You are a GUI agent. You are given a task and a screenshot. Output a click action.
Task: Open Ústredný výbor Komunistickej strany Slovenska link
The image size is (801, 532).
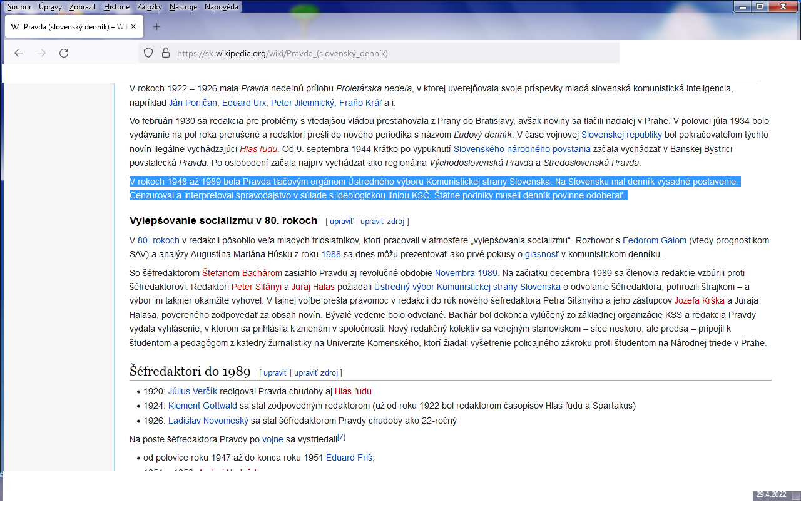(x=467, y=287)
